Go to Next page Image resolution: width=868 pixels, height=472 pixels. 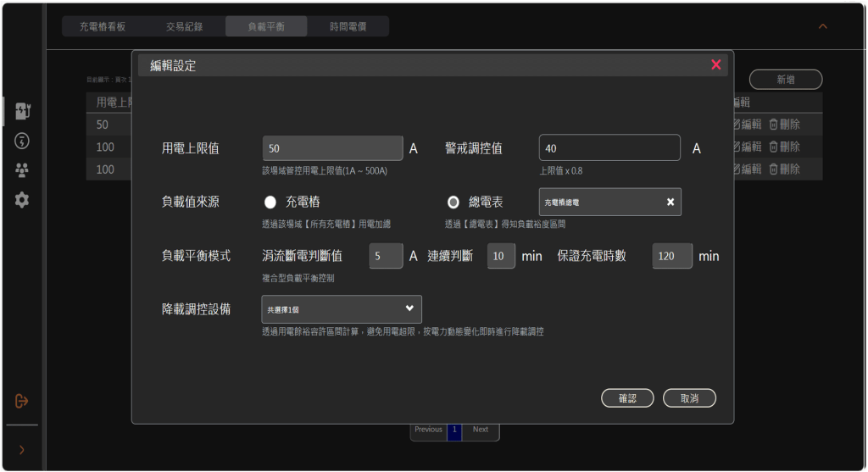tap(481, 430)
